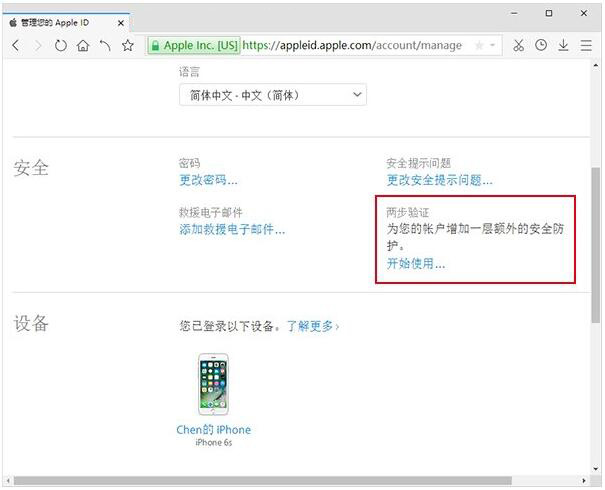
Task: Click the 更改安全提示问题… link
Action: coord(439,180)
